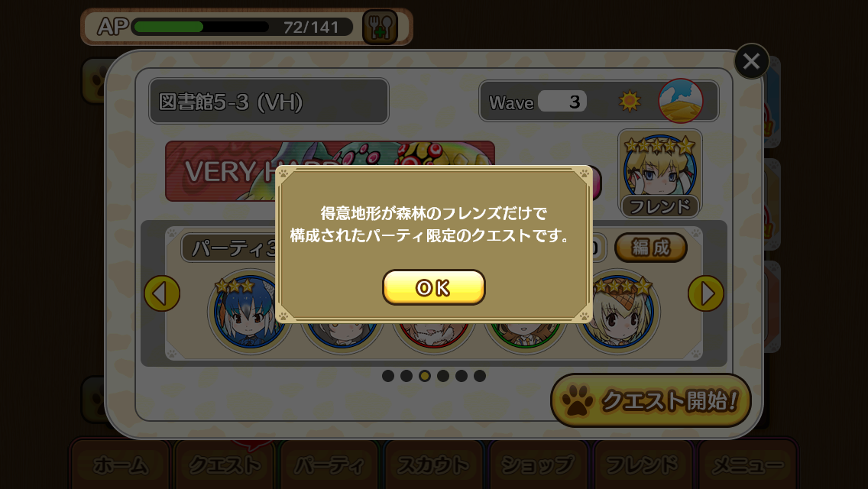Click the クエスト開始! button

[x=650, y=400]
